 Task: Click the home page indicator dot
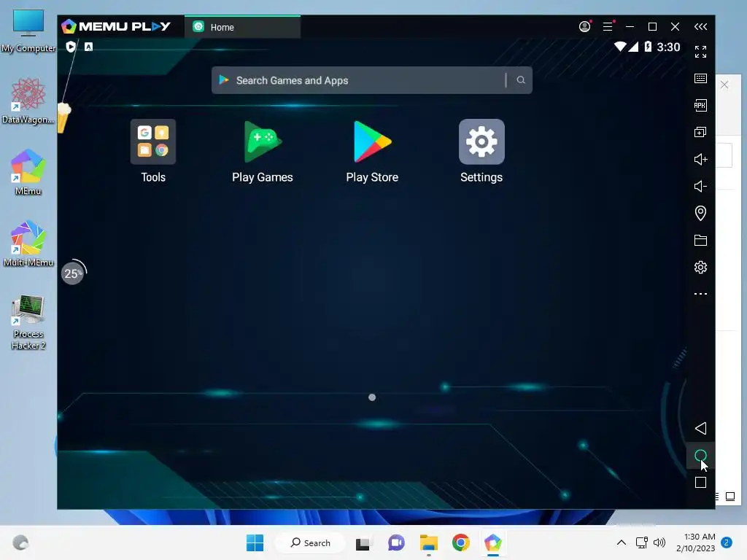click(x=372, y=397)
